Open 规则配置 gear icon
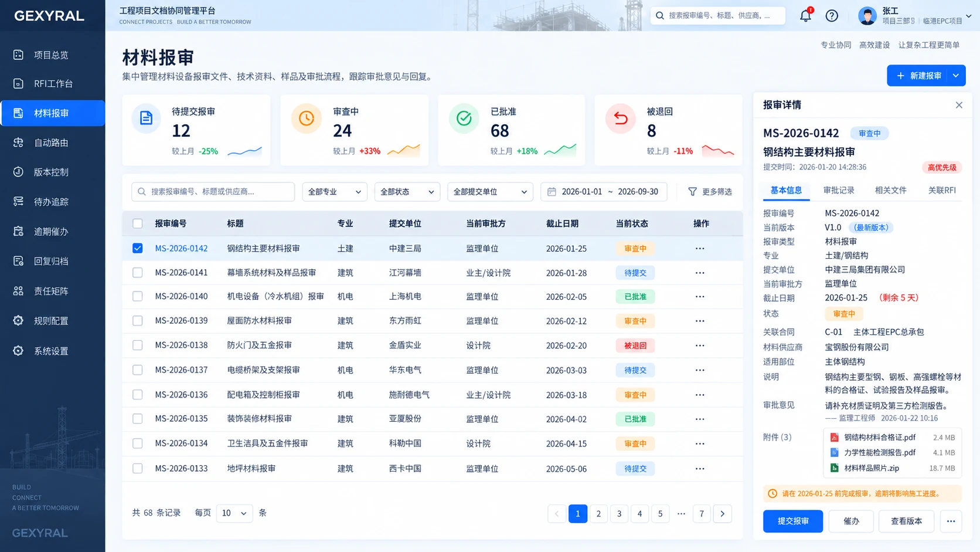980x552 pixels. (18, 321)
